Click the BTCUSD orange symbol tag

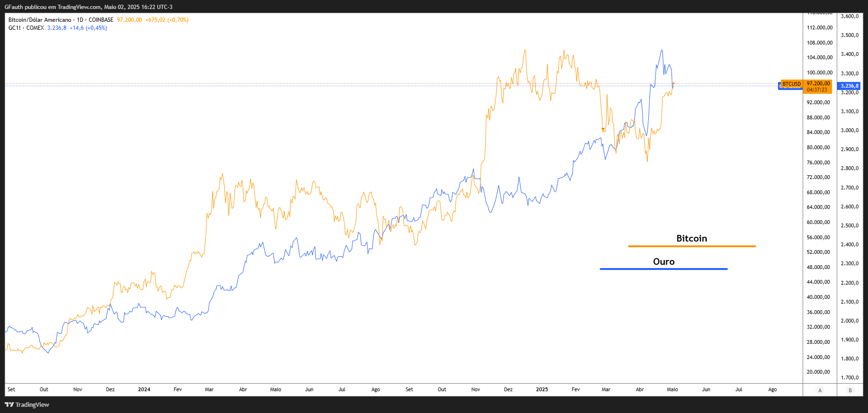791,84
